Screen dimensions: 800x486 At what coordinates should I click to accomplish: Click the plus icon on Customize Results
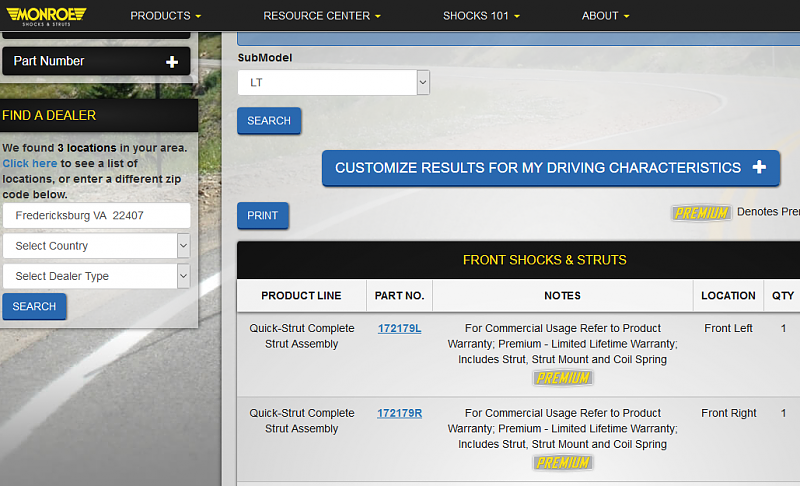tap(759, 168)
